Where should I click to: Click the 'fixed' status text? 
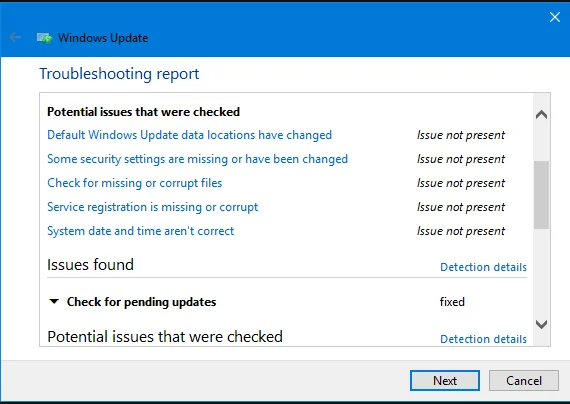pos(452,302)
